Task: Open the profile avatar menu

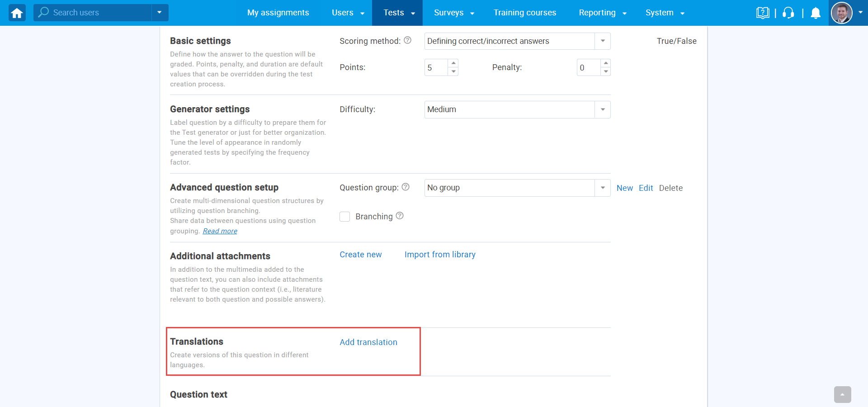Action: click(x=842, y=13)
